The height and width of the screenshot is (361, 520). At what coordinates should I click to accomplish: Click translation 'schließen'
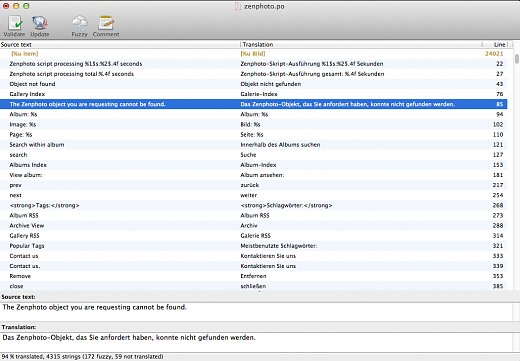[253, 286]
